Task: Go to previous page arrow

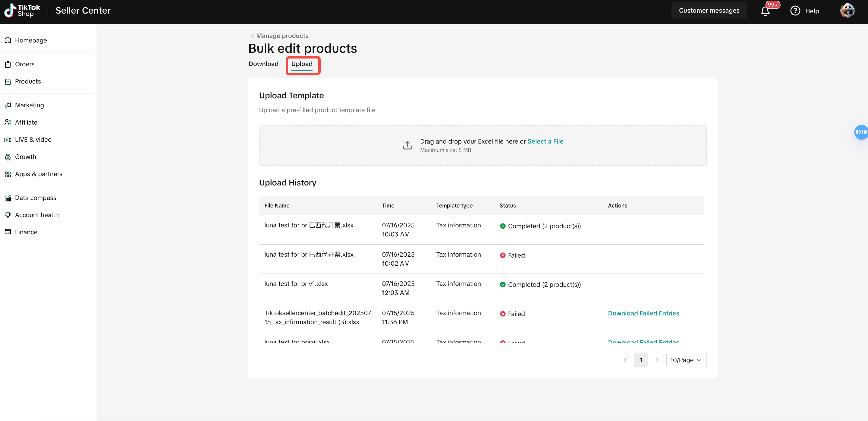Action: click(x=624, y=360)
